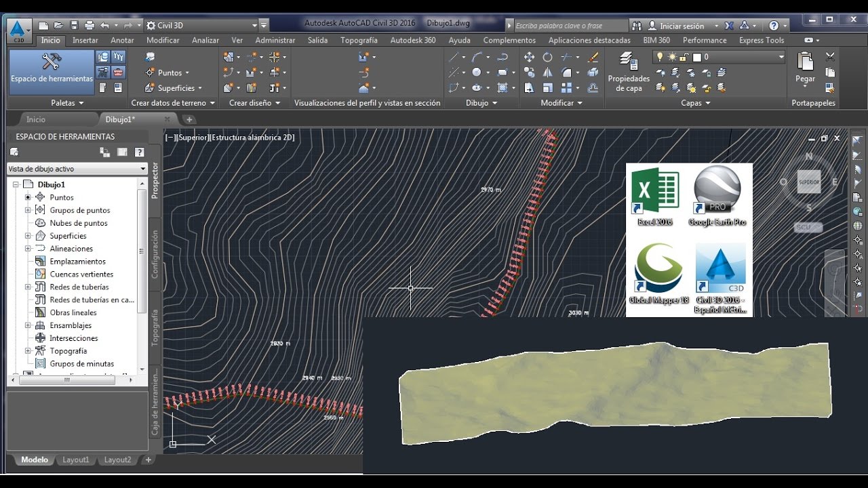Switch to the Analizar ribbon tab
Screen dimensions: 868x488
205,40
